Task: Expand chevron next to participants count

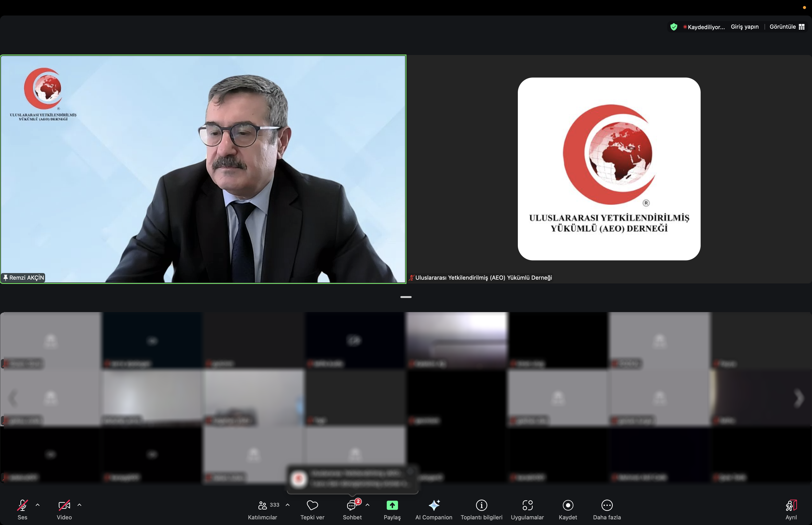Action: (288, 505)
